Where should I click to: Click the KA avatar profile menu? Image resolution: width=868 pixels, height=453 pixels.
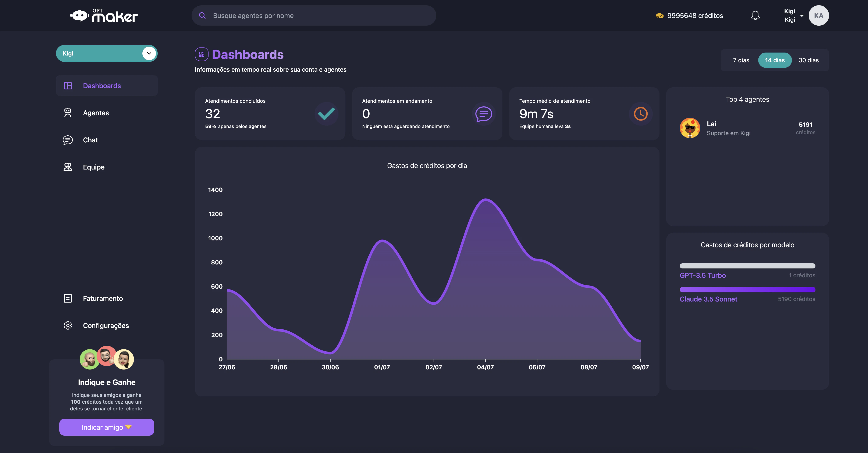tap(818, 15)
